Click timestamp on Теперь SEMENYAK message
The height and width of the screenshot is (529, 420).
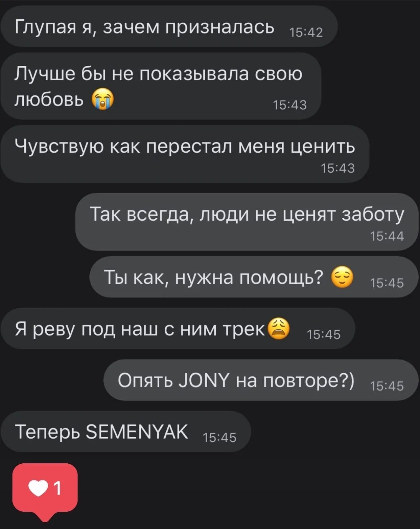(x=219, y=438)
